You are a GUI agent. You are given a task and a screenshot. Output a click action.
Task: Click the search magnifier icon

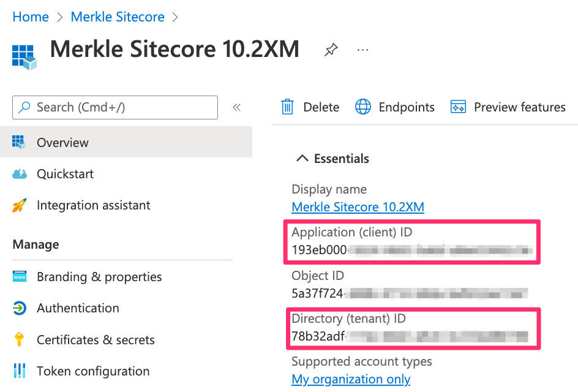(x=24, y=107)
